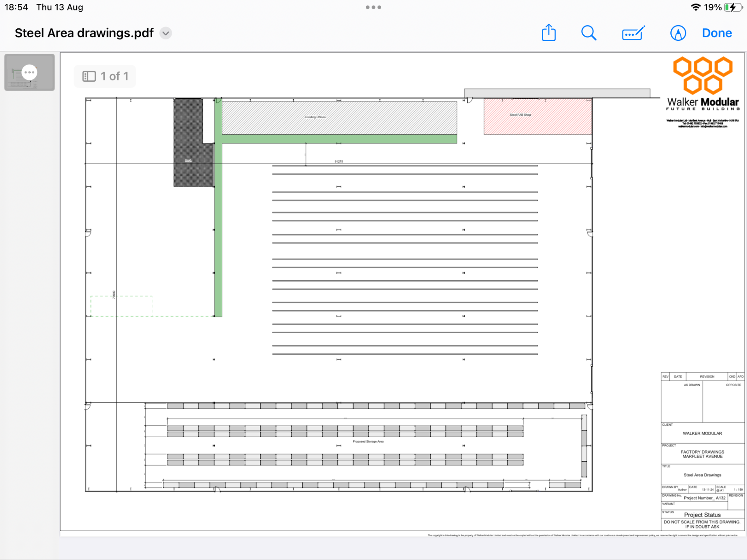
Task: Tap the Existing Offices label on drawing
Action: pyautogui.click(x=316, y=117)
